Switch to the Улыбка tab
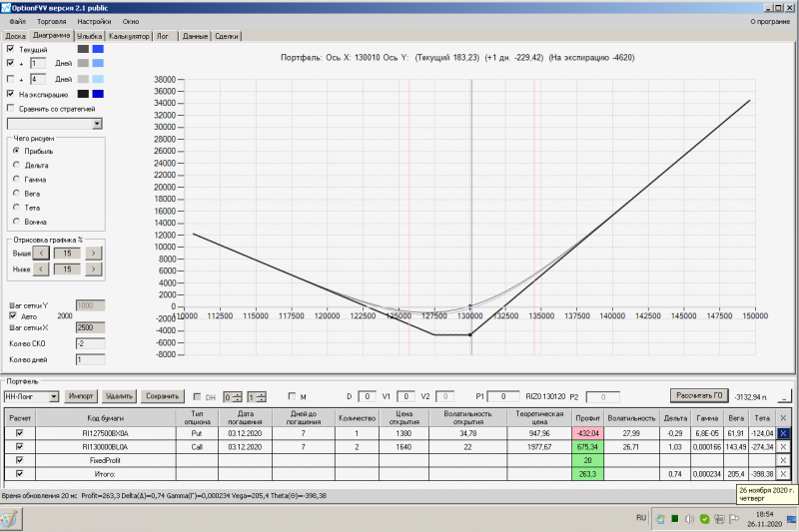Screen dimensions: 799x532 click(x=90, y=36)
